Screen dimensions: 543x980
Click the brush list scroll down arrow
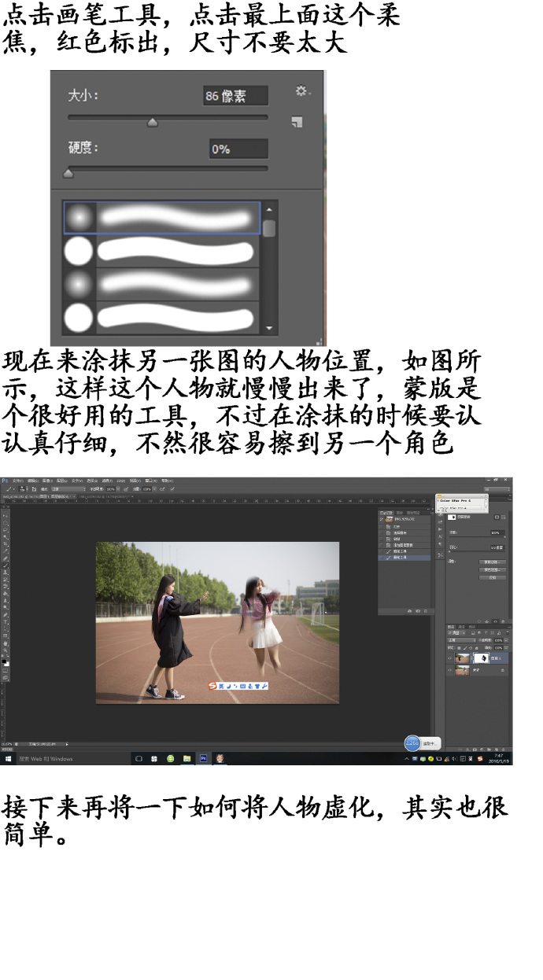tap(269, 328)
